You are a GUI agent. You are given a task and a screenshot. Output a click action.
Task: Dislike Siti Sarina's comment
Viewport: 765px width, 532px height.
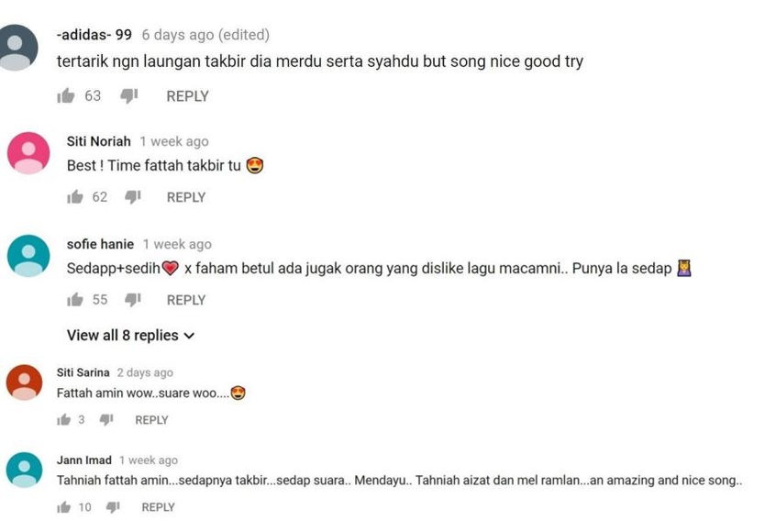(106, 420)
